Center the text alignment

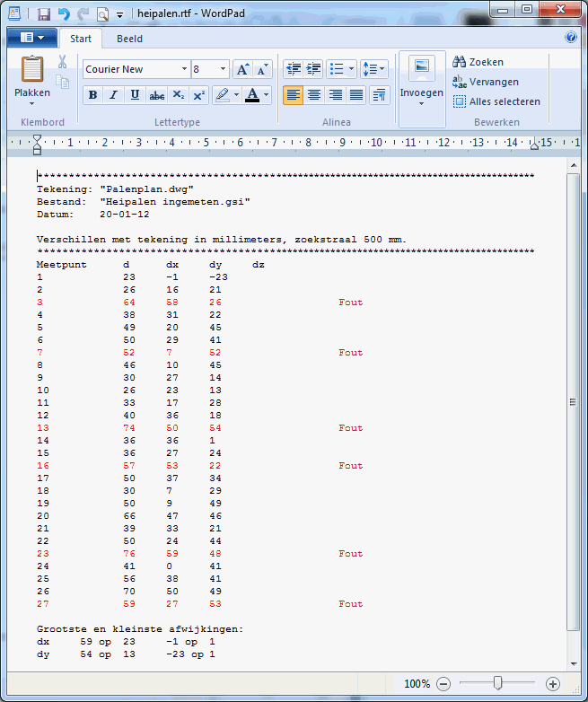pyautogui.click(x=314, y=95)
